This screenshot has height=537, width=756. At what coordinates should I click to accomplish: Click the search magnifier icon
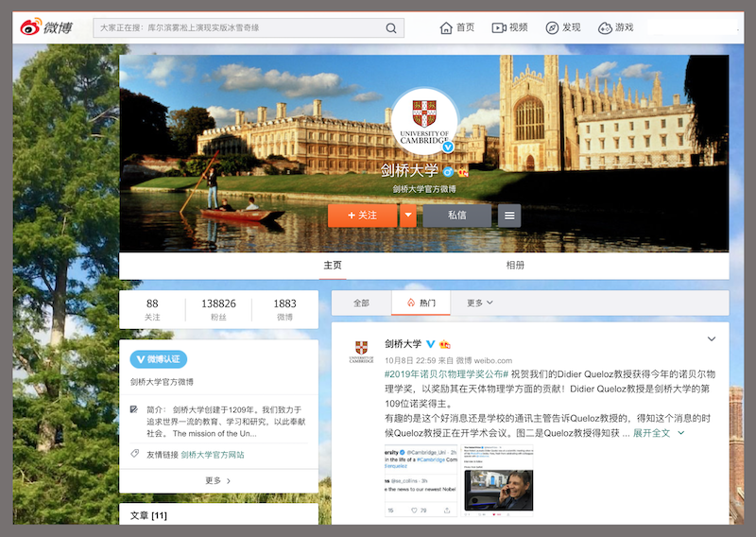(392, 28)
